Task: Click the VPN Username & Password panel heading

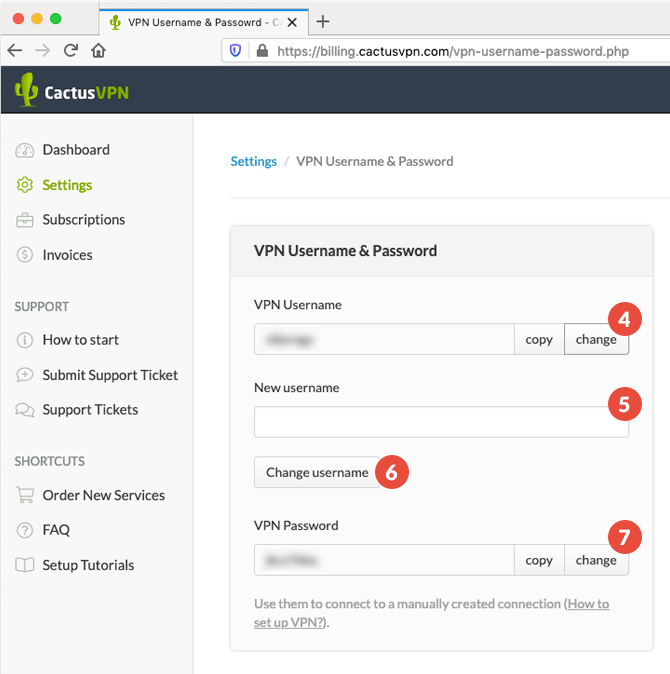Action: point(345,251)
